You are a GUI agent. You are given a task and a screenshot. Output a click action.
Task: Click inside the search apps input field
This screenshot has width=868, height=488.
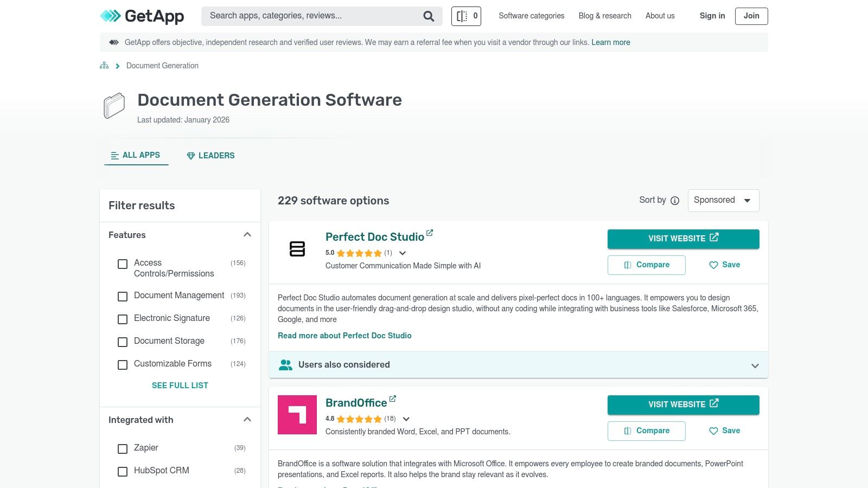[309, 16]
